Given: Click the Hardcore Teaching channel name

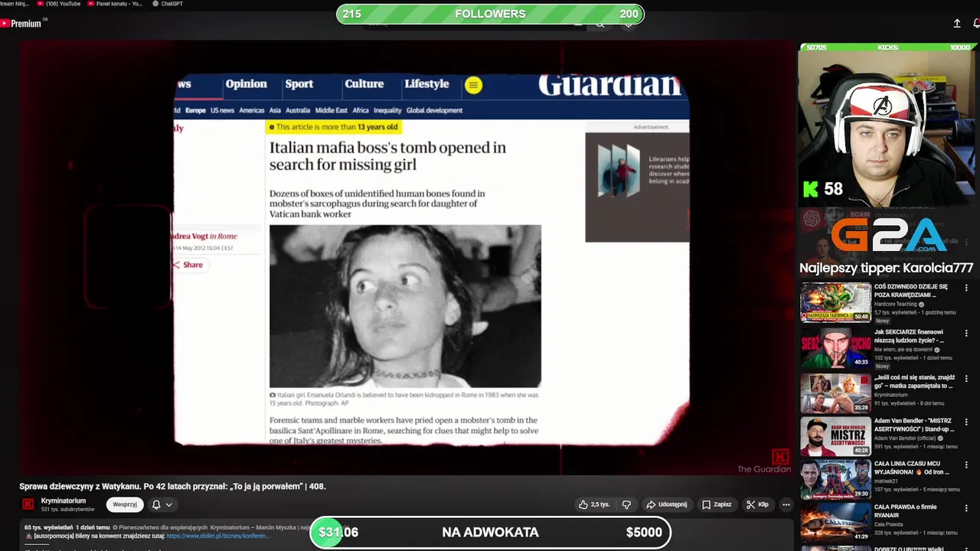Looking at the screenshot, I should coord(896,304).
